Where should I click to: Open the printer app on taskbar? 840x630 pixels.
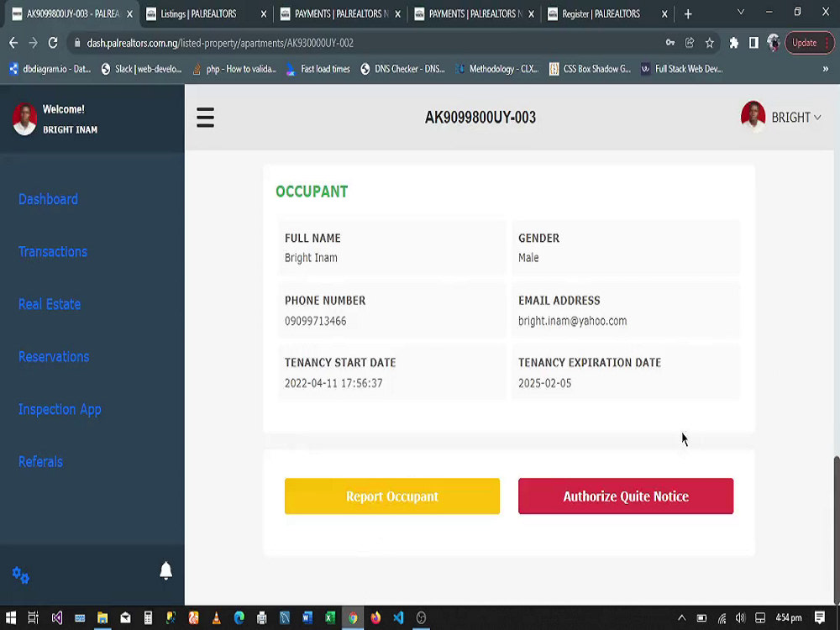tap(262, 617)
